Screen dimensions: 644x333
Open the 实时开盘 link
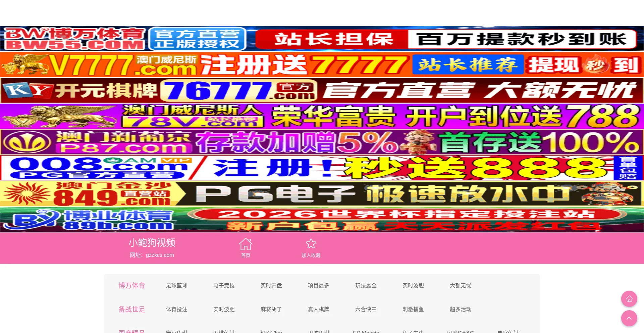[x=271, y=285]
